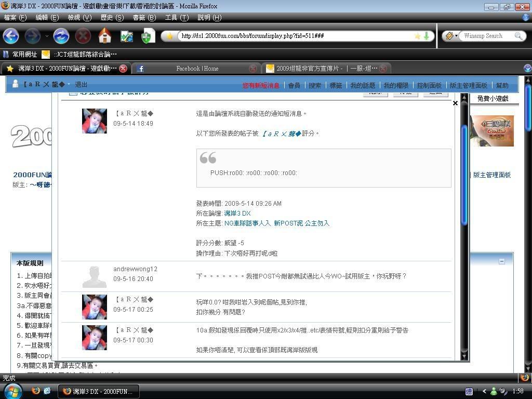Screen dimensions: 532x399
Task: Click the Windows Start orb
Action: [x=12, y=391]
